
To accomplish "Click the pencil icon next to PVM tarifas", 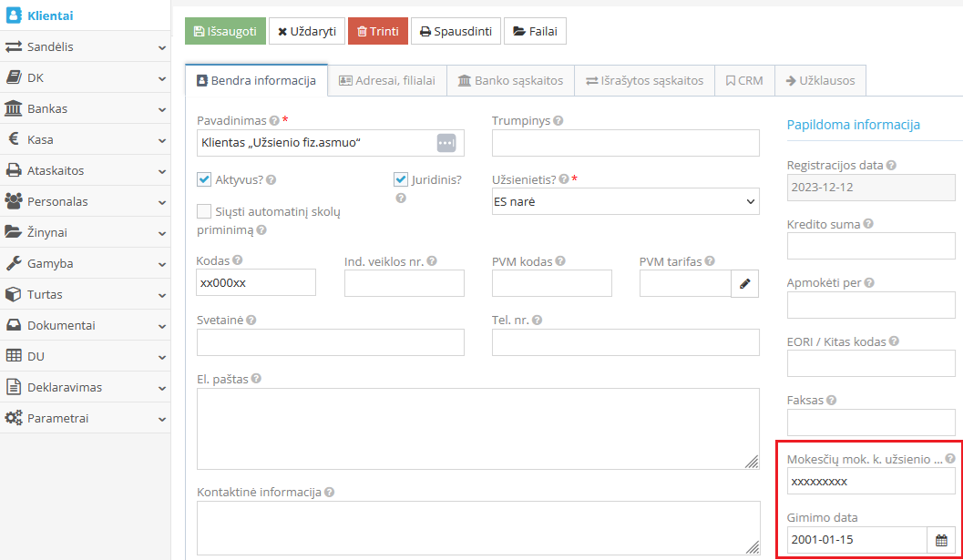I will tap(744, 284).
